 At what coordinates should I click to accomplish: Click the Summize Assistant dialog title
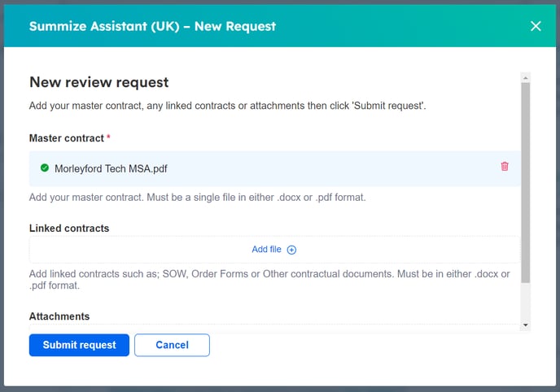[152, 26]
